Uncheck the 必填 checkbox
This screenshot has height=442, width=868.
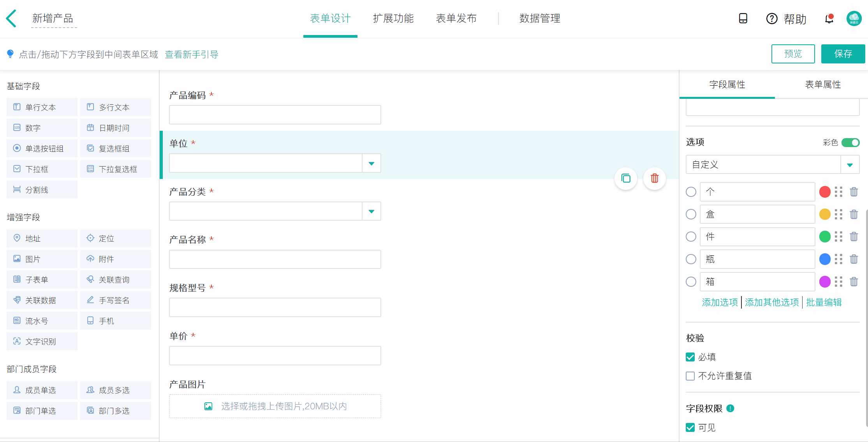[x=690, y=357]
